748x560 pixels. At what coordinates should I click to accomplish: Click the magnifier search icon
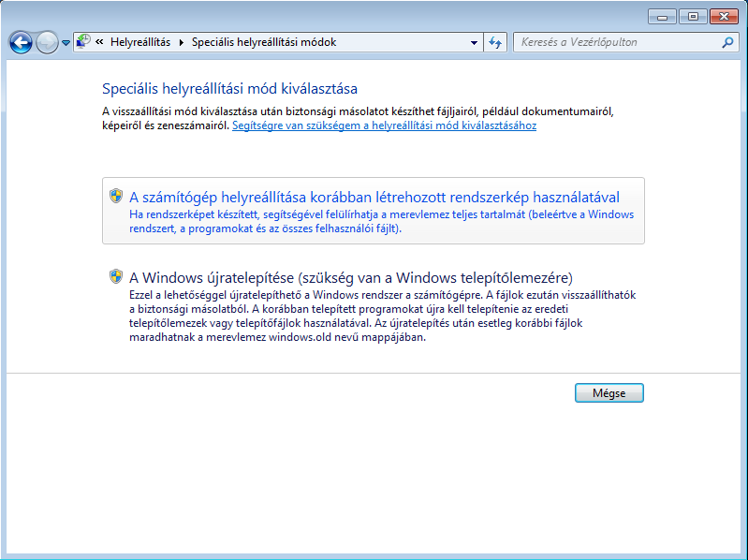[727, 42]
